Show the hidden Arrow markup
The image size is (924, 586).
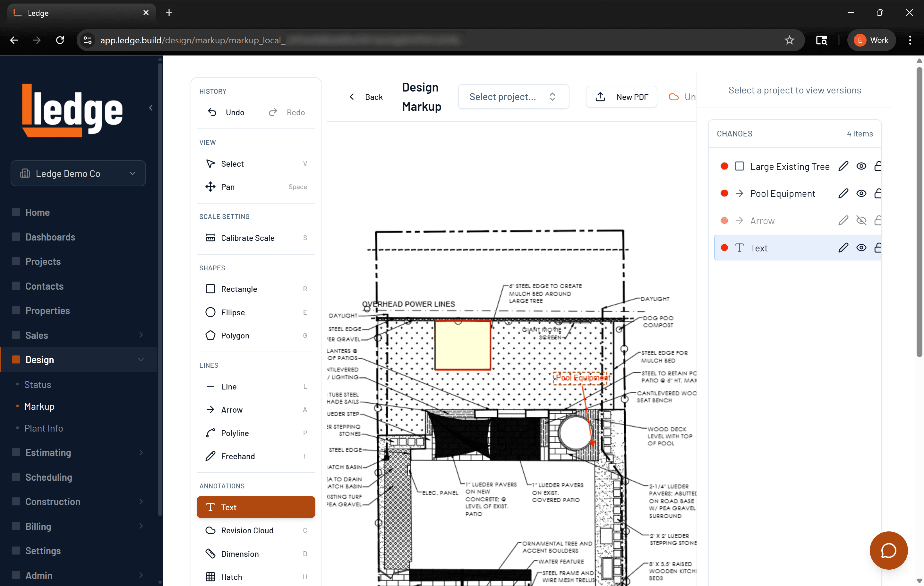coord(861,220)
